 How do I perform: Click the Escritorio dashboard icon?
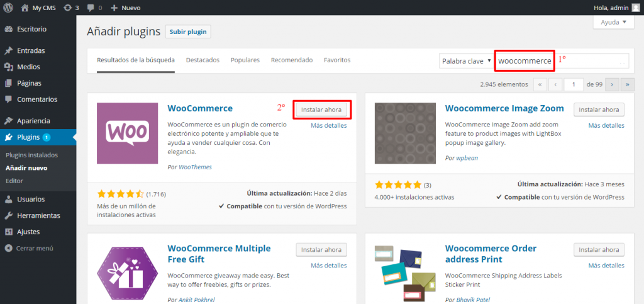tap(8, 29)
